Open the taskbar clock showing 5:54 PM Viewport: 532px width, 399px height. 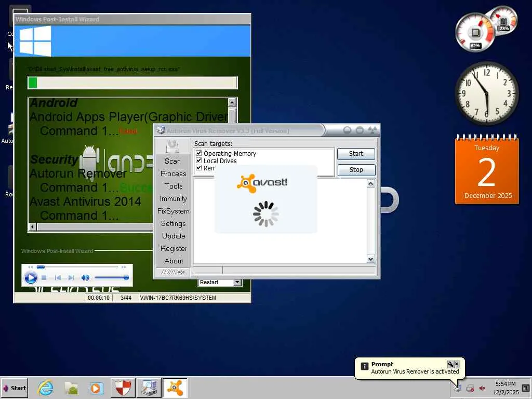point(506,388)
